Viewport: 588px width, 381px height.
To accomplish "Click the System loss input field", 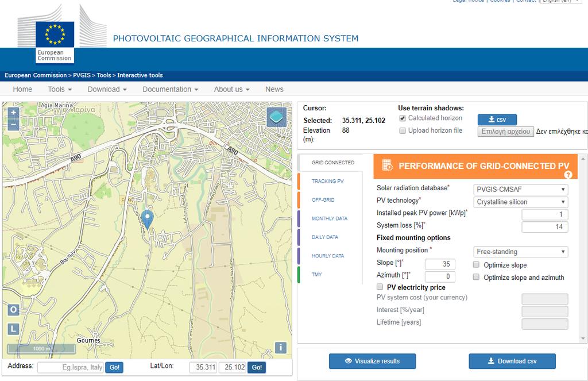I will pos(545,227).
